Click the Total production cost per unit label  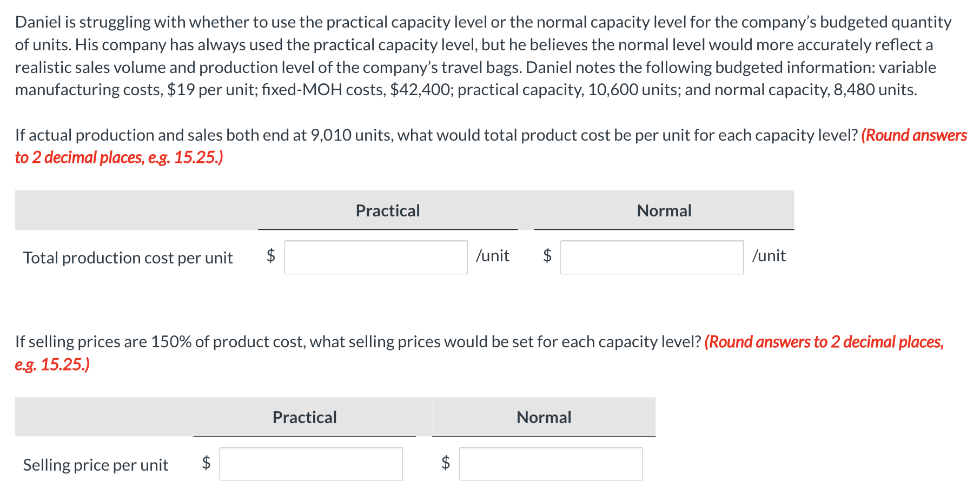129,258
